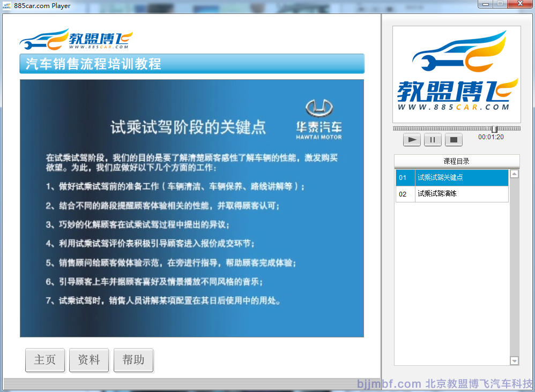Maximize the player window

click(500, 4)
